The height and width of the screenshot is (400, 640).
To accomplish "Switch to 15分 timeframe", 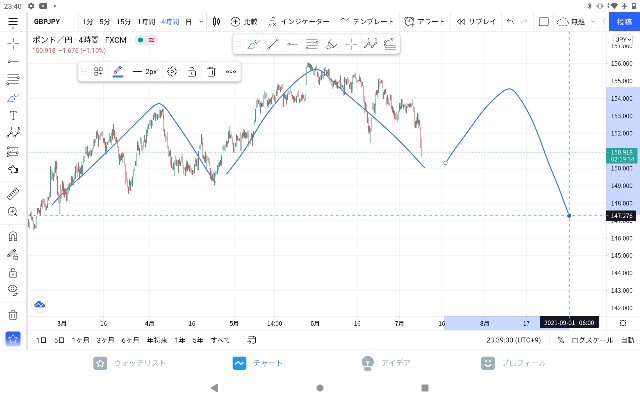I will 124,22.
